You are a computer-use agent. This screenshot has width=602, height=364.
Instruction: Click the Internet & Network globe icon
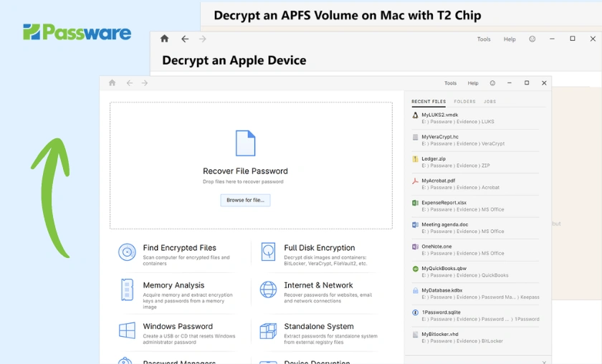click(268, 289)
